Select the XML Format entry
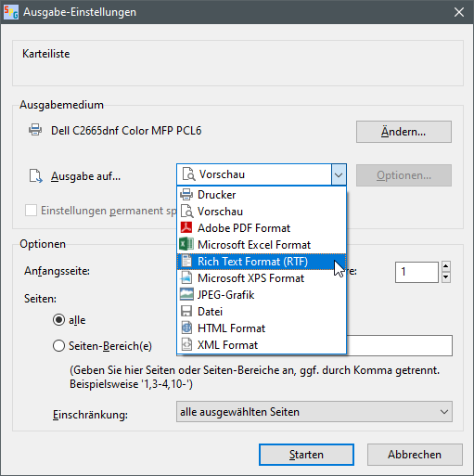The width and height of the screenshot is (474, 476). point(262,344)
